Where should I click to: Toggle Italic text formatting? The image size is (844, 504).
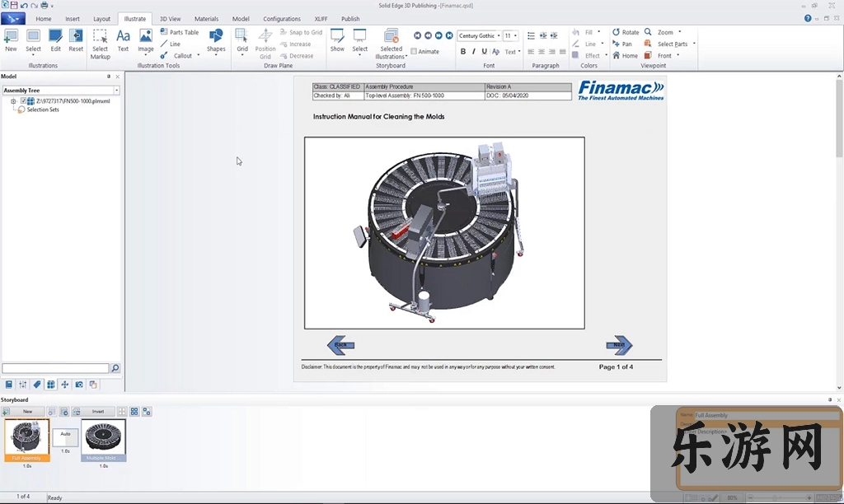point(474,52)
